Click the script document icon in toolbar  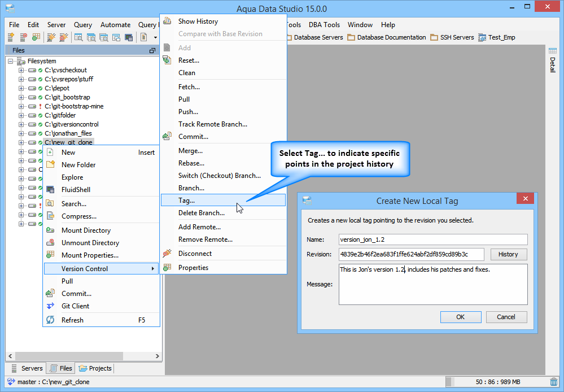click(143, 37)
